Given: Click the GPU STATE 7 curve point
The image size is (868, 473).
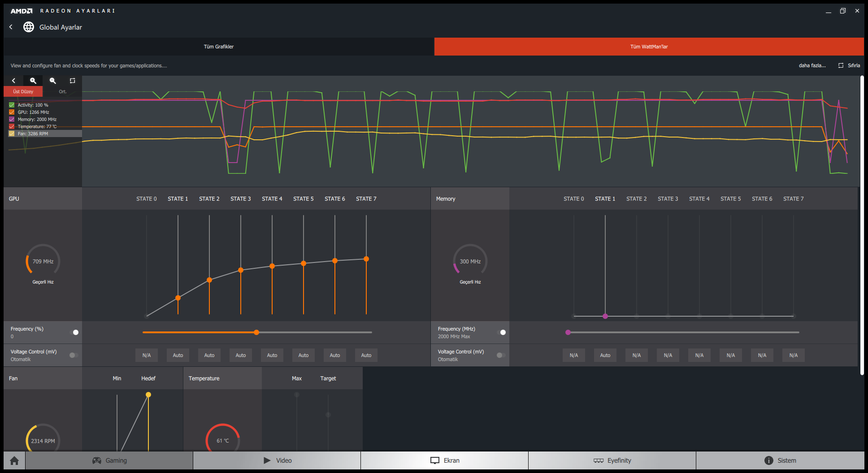Looking at the screenshot, I should (366, 259).
